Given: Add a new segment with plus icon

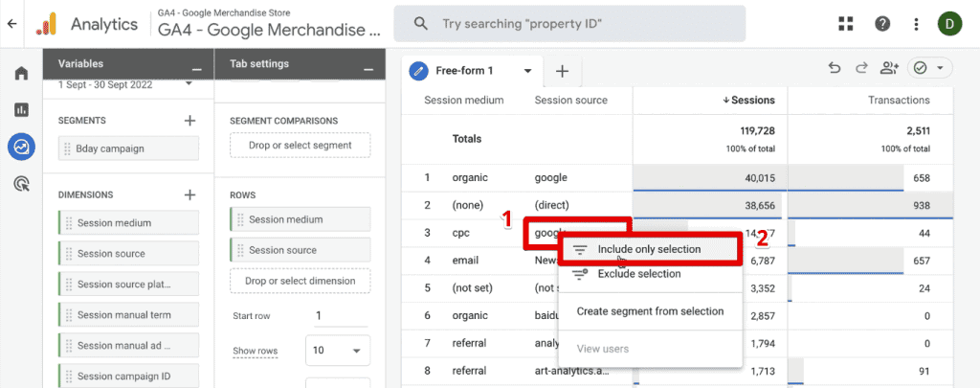Looking at the screenshot, I should click(x=190, y=120).
